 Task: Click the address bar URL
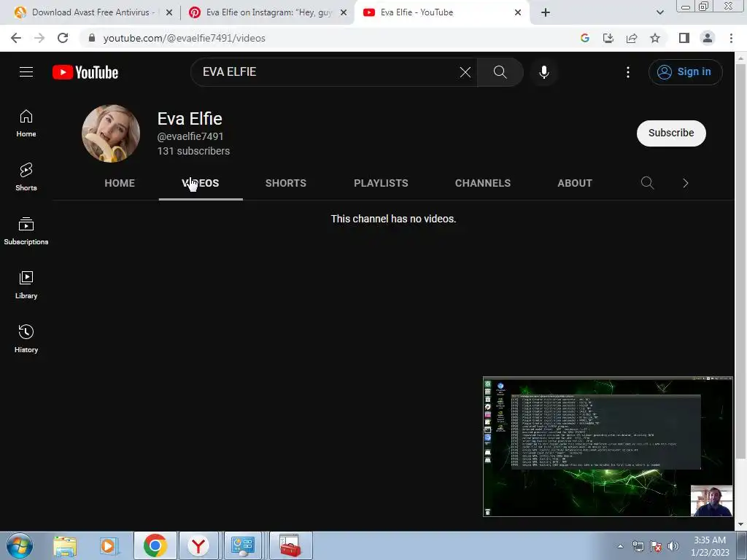184,38
